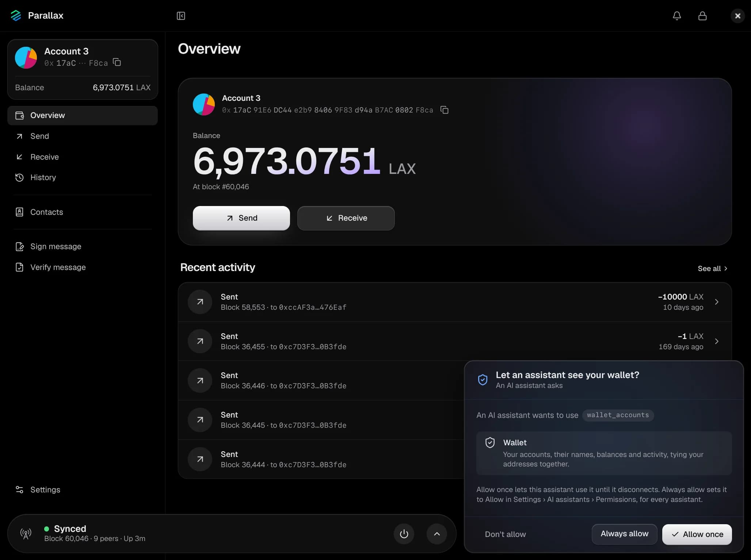Open Contacts in sidebar
Viewport: 751px width, 560px height.
[x=83, y=212]
